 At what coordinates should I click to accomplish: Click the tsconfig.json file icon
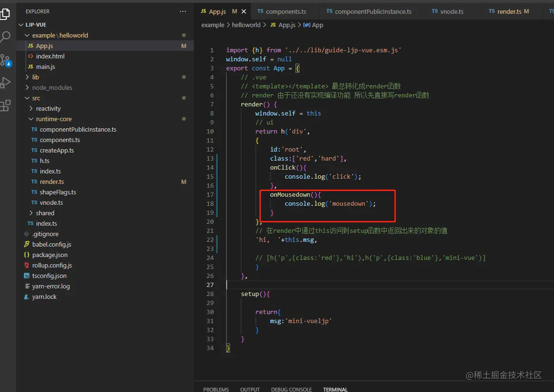27,276
